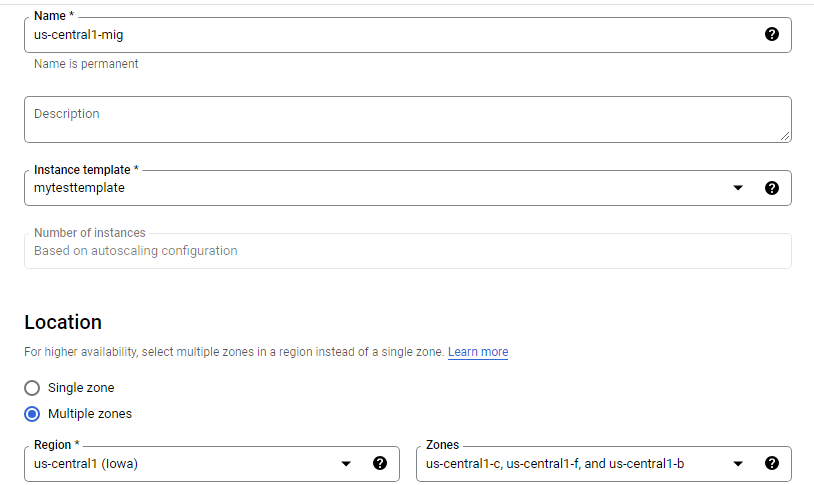Expand the Zones dropdown arrow
The height and width of the screenshot is (485, 814).
[738, 464]
